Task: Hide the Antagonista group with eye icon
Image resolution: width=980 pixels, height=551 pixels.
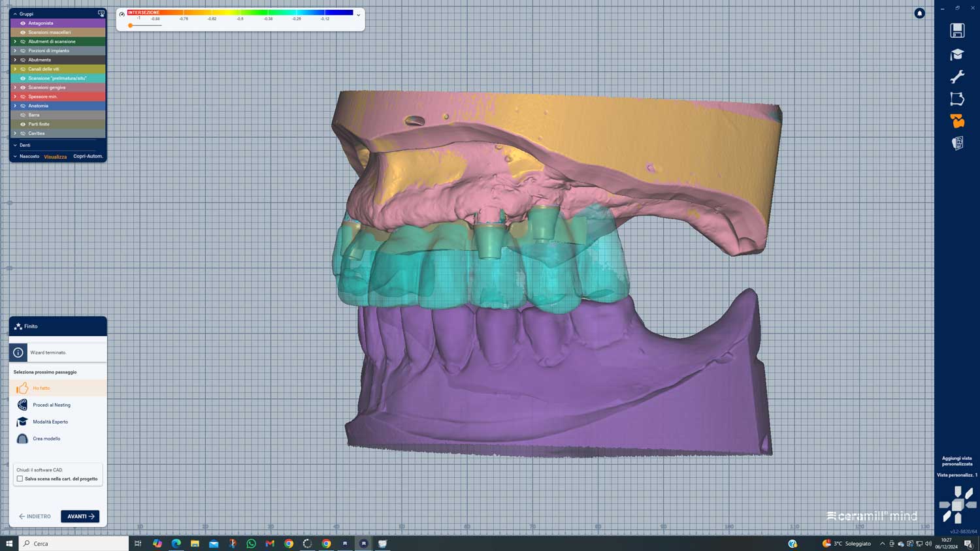Action: [x=23, y=23]
